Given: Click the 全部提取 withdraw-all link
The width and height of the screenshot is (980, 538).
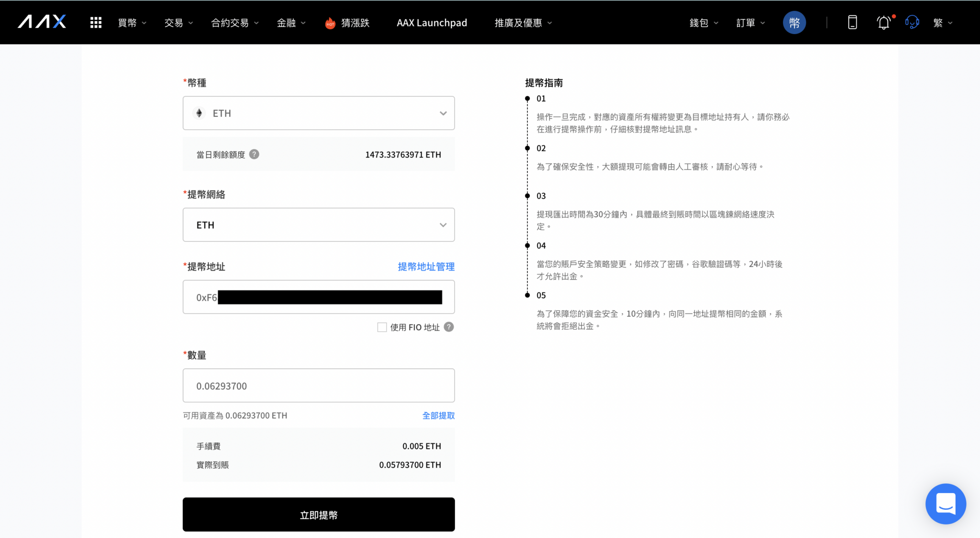Looking at the screenshot, I should click(x=438, y=415).
